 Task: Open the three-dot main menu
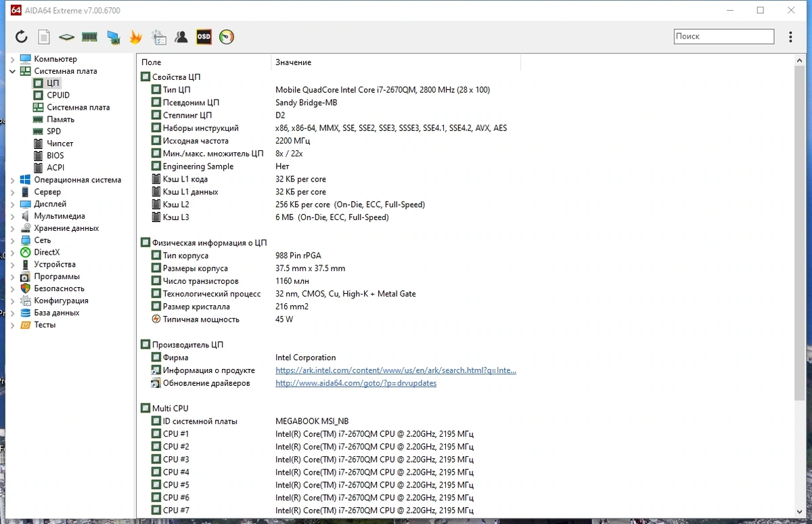point(790,37)
